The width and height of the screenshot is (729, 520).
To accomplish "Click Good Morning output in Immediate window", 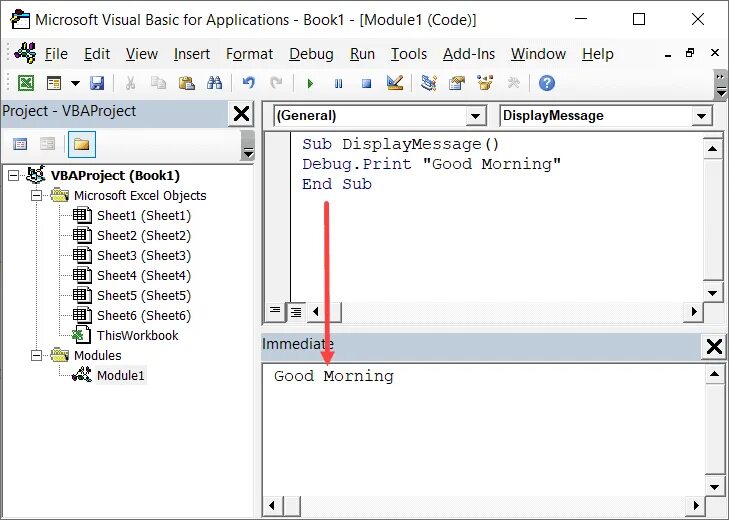I will click(x=334, y=376).
